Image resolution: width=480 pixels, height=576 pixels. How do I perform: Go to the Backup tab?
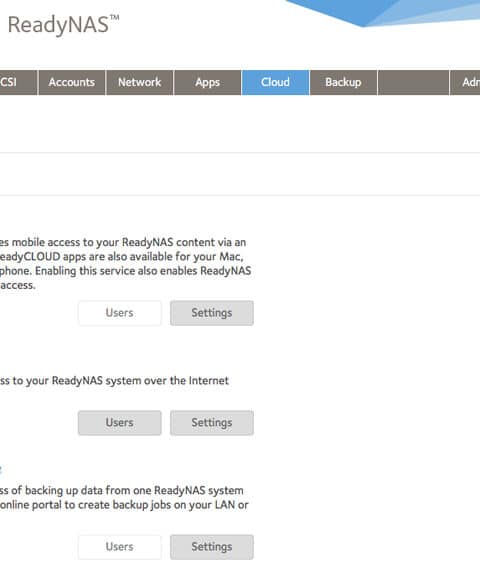click(x=343, y=82)
